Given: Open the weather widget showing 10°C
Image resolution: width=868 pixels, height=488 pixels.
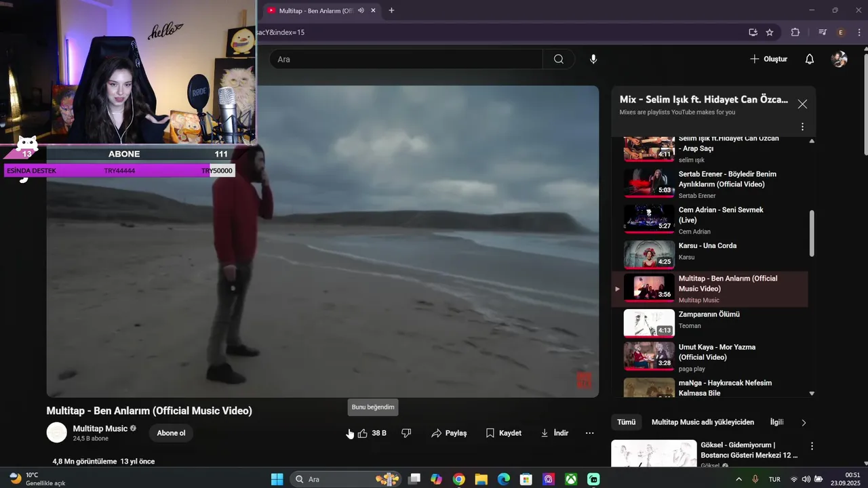Looking at the screenshot, I should (37, 479).
